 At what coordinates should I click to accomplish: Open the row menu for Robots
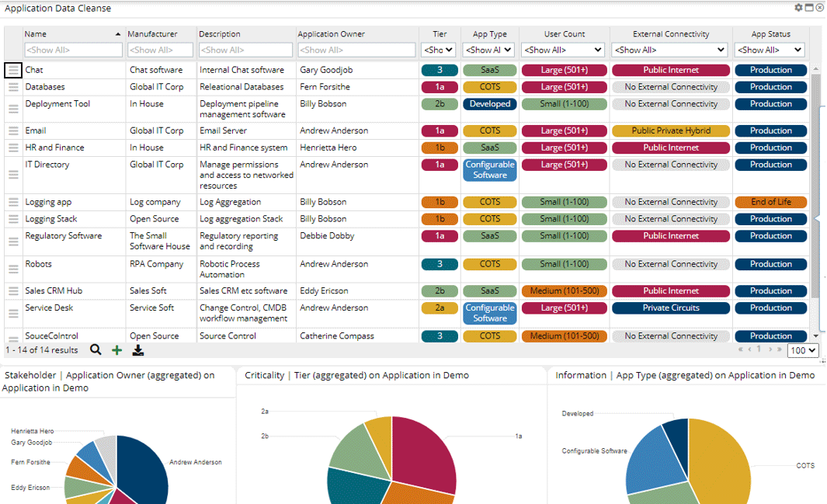(13, 269)
